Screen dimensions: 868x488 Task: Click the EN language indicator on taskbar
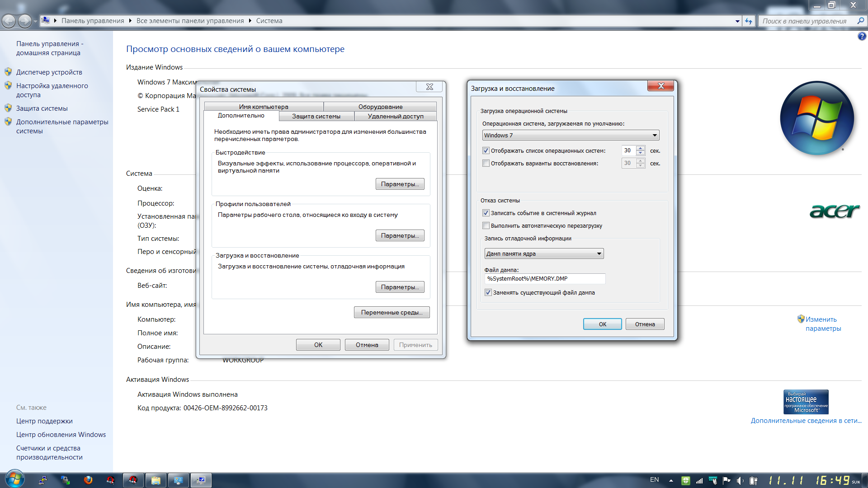(654, 480)
